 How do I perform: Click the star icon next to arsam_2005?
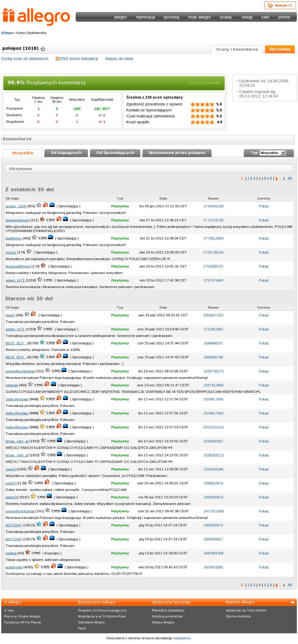tap(39, 205)
